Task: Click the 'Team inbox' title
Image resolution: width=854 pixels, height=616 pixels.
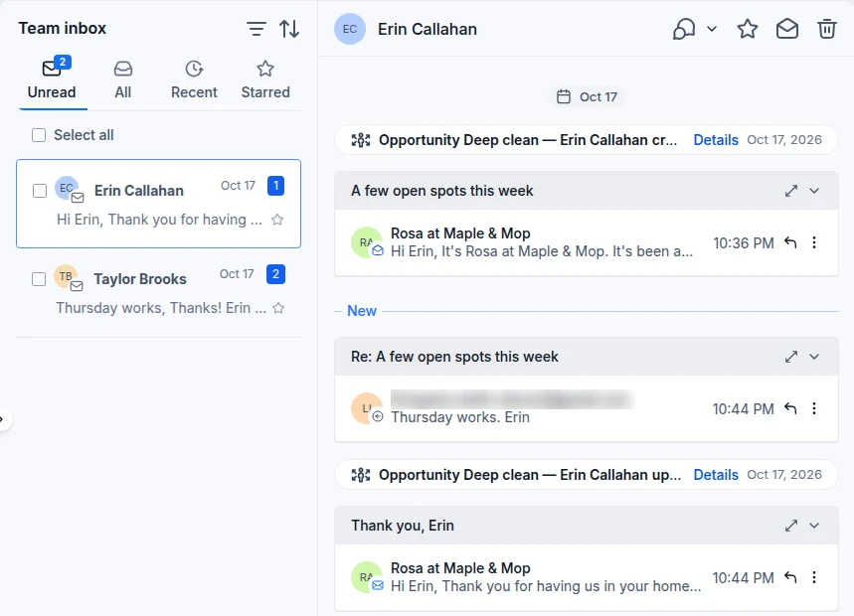Action: (x=63, y=28)
